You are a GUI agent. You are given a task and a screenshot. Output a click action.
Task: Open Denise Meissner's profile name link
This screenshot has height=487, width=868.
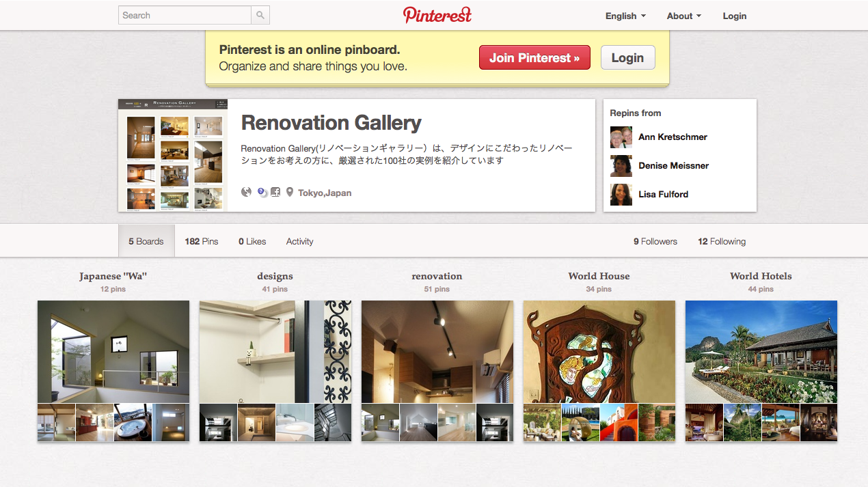(673, 165)
